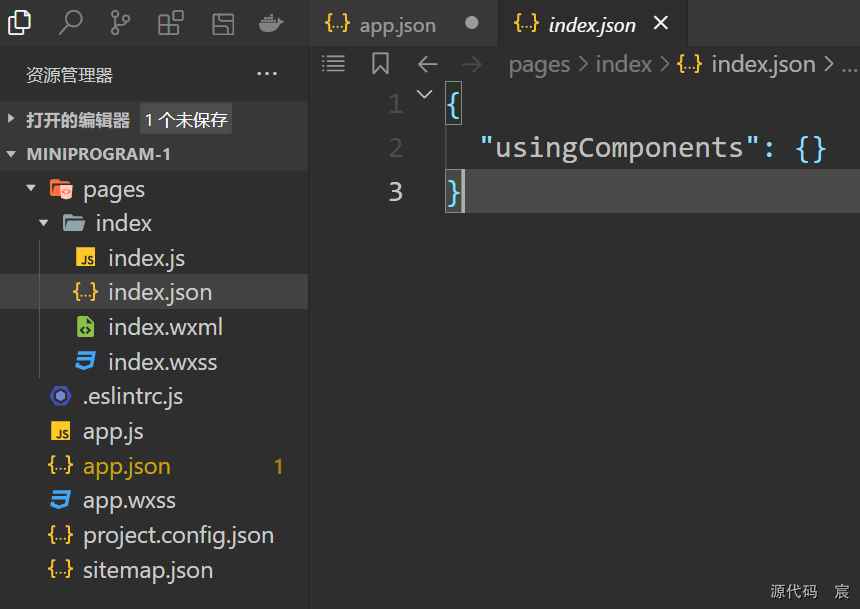Click line number 3 in gutter

point(395,192)
